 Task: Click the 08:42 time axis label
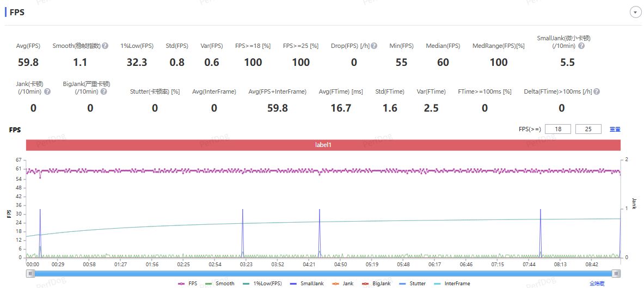[x=592, y=264]
